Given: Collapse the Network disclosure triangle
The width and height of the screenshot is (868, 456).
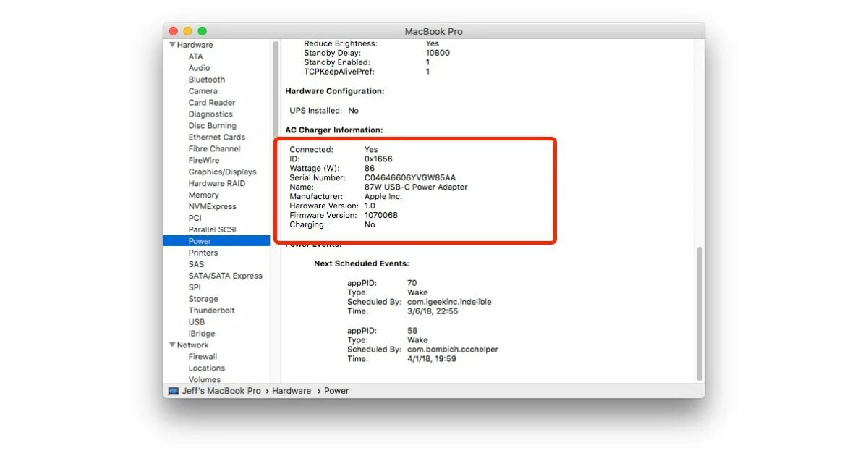Looking at the screenshot, I should point(172,345).
